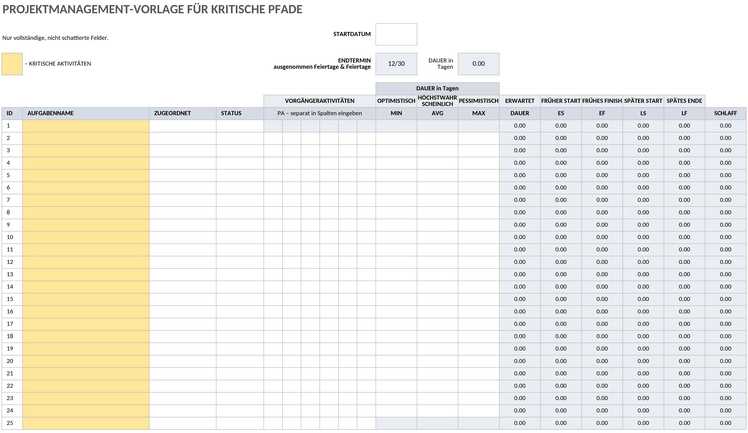Click the ZUGEORDNET column header
The image size is (748, 433).
pyautogui.click(x=183, y=113)
